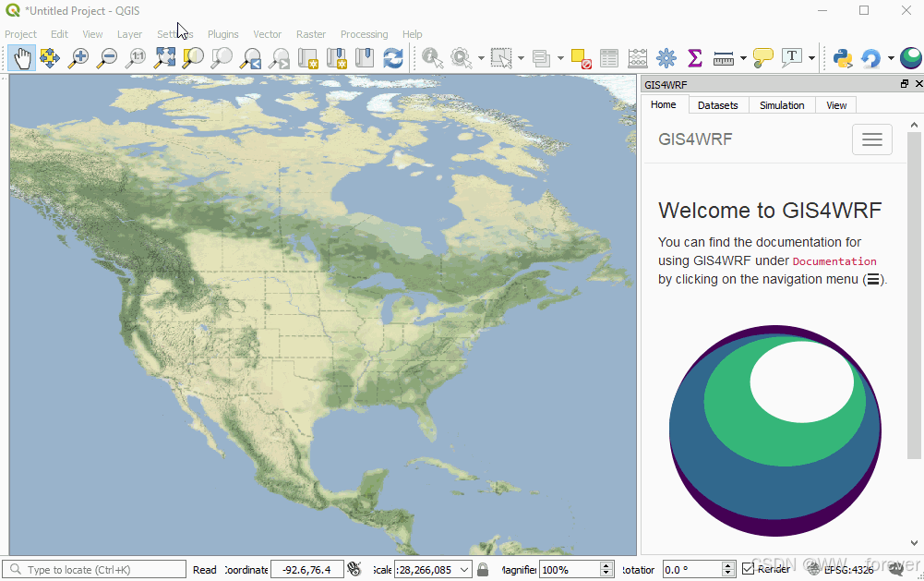Switch to GIS4WRF Home tab
The image size is (924, 581).
pos(663,104)
